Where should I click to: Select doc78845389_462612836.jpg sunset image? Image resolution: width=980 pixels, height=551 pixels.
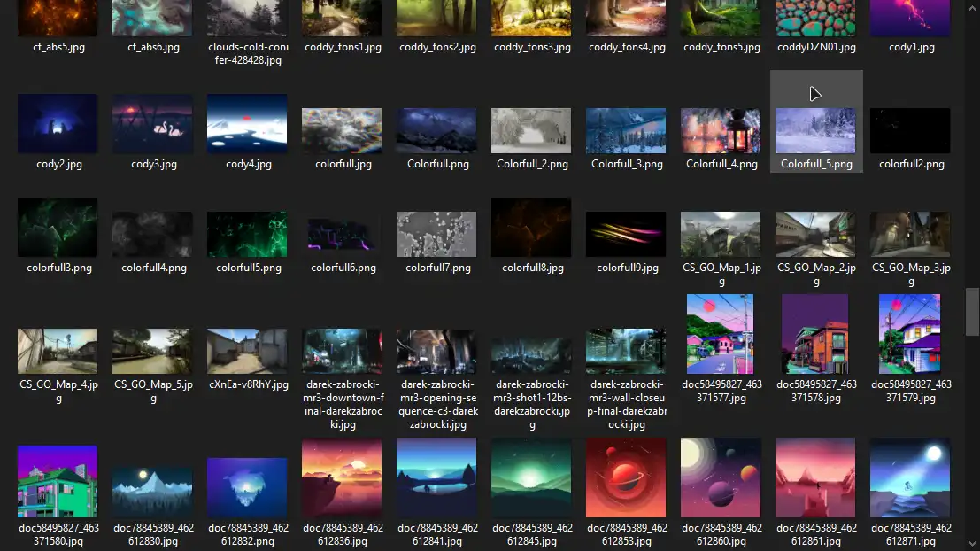pyautogui.click(x=342, y=477)
